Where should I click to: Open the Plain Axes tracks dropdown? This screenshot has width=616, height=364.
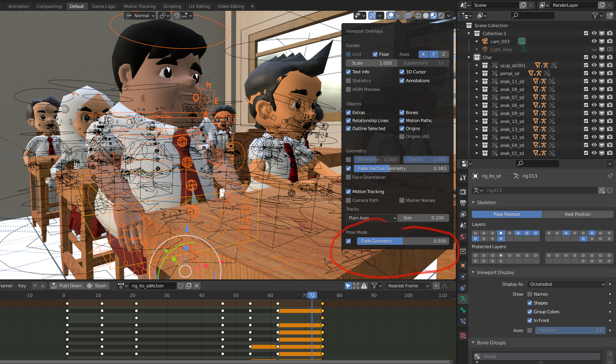[372, 218]
